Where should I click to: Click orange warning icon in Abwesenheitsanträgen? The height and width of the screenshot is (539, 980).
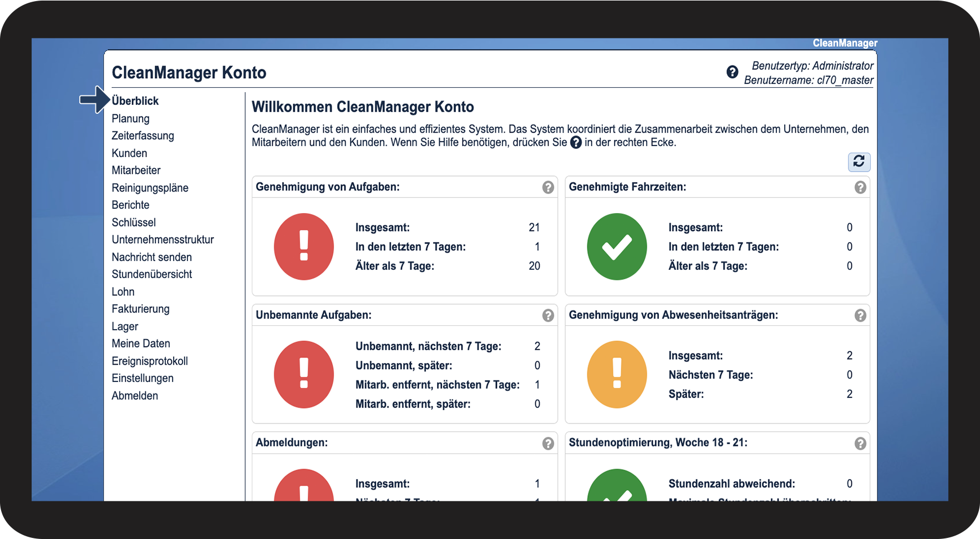(x=617, y=375)
